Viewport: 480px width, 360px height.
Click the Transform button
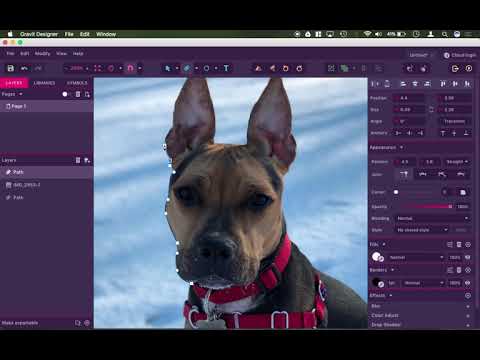click(x=454, y=121)
